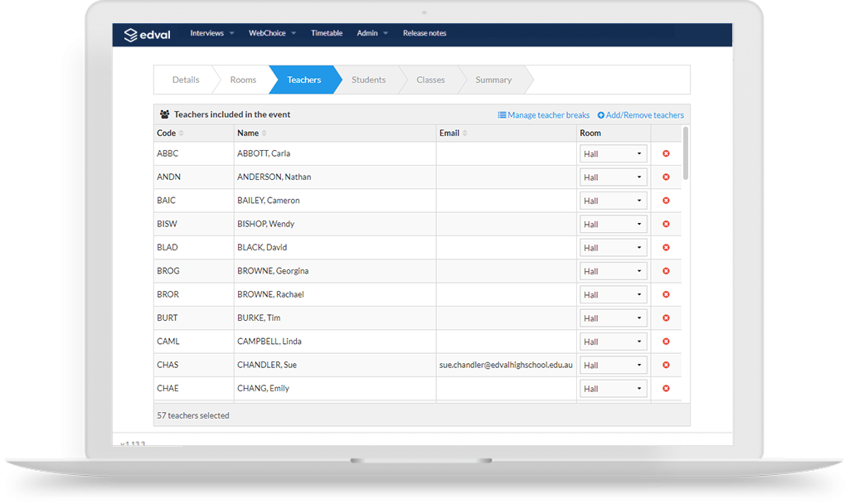Image resolution: width=849 pixels, height=504 pixels.
Task: Remove BAILEY, Cameron with red X icon
Action: [x=666, y=201]
